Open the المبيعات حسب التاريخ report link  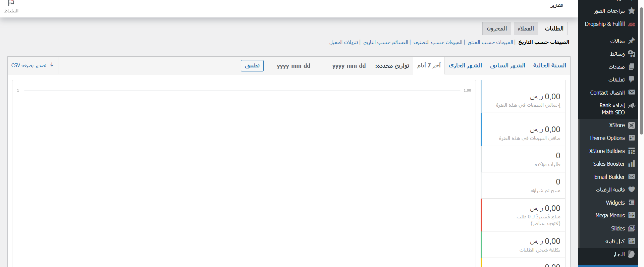pos(544,42)
